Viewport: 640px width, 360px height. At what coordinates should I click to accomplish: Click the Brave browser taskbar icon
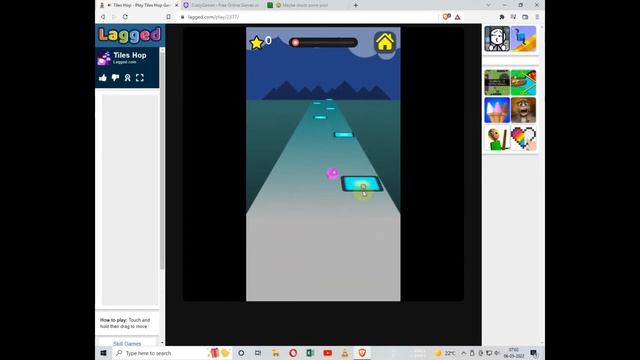click(x=362, y=353)
